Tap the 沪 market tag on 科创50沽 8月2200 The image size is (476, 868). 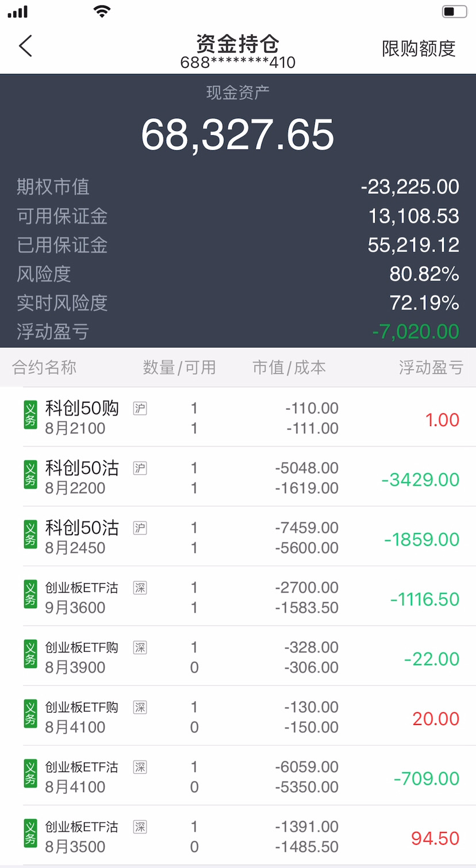coord(140,468)
